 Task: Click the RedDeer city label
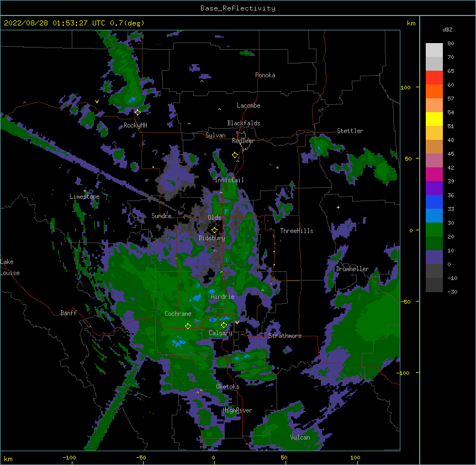point(243,141)
